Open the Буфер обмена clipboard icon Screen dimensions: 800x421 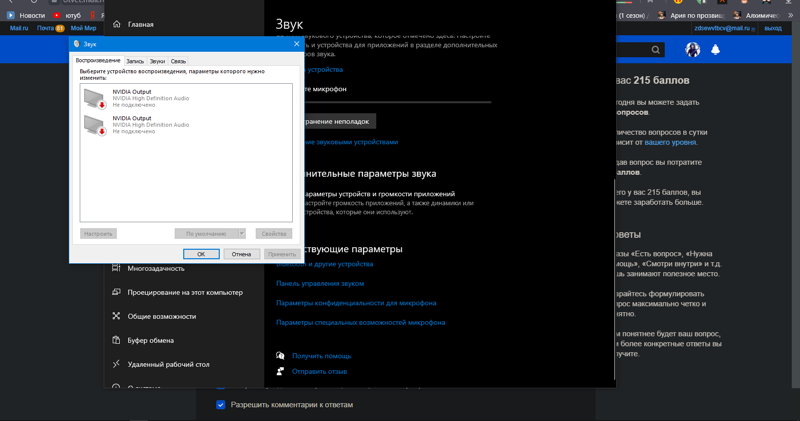(x=116, y=340)
